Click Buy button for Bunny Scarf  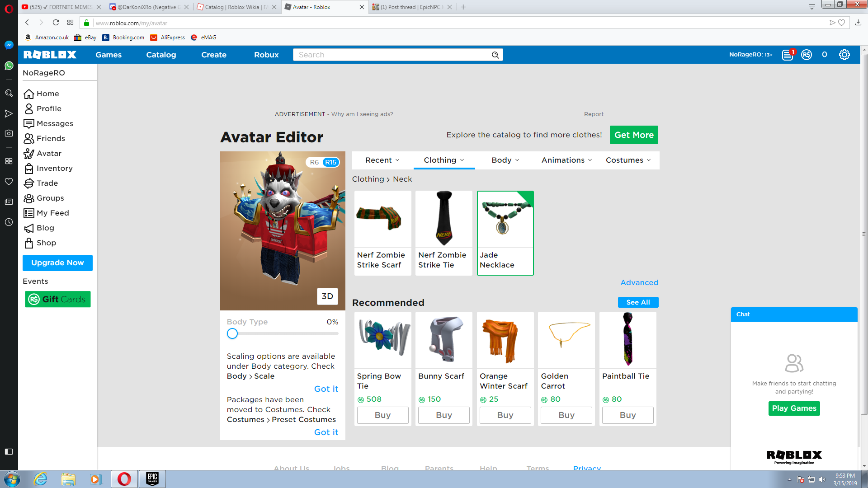point(444,415)
